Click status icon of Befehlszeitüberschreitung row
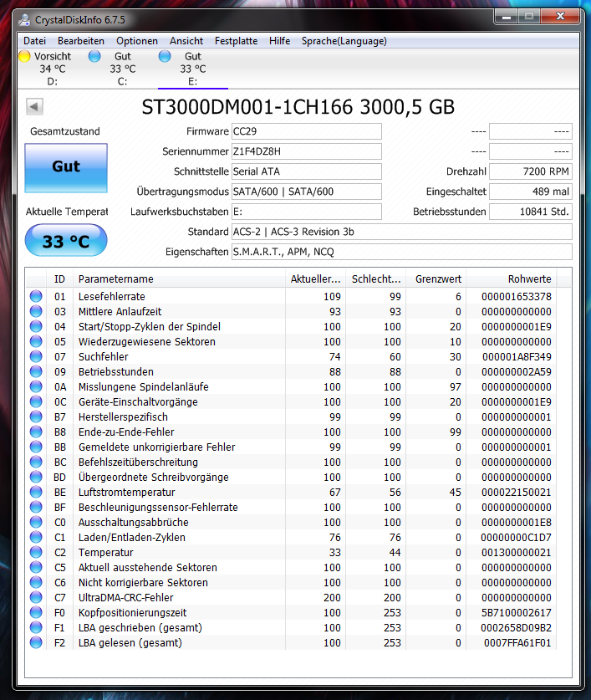This screenshot has height=700, width=591. (36, 462)
